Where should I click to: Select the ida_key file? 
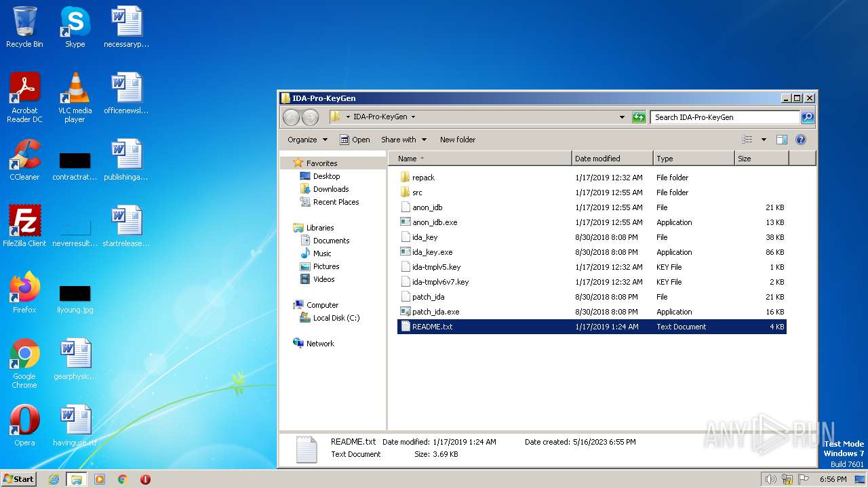[591, 237]
